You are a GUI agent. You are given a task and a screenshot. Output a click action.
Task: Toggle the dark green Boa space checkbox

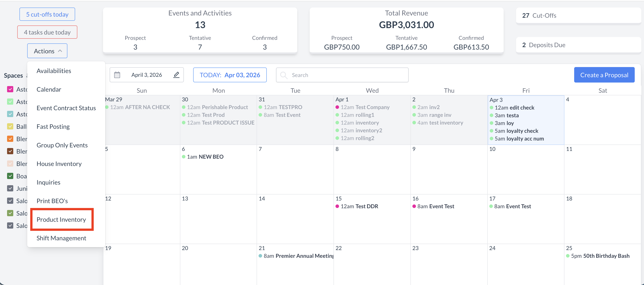[x=10, y=176]
